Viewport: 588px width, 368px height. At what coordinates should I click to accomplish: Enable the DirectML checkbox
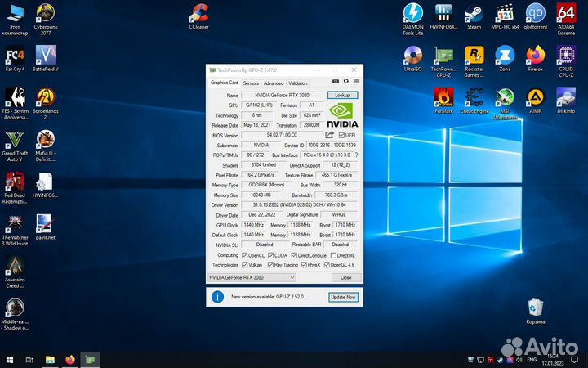point(333,255)
